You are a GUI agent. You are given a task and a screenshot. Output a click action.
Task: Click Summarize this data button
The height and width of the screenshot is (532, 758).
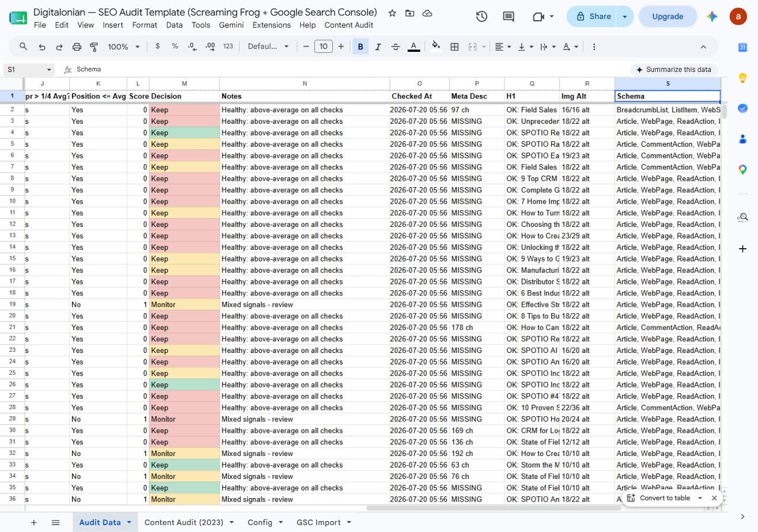[x=674, y=70]
